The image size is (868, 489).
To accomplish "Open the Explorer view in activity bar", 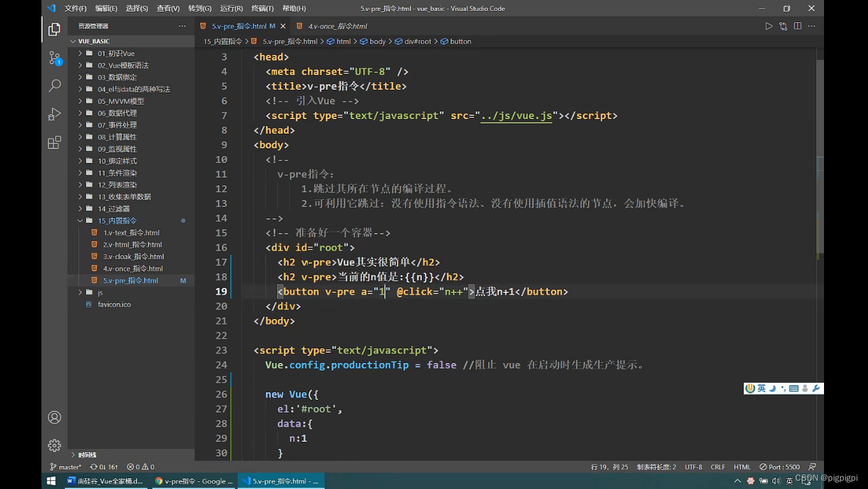I will 55,29.
